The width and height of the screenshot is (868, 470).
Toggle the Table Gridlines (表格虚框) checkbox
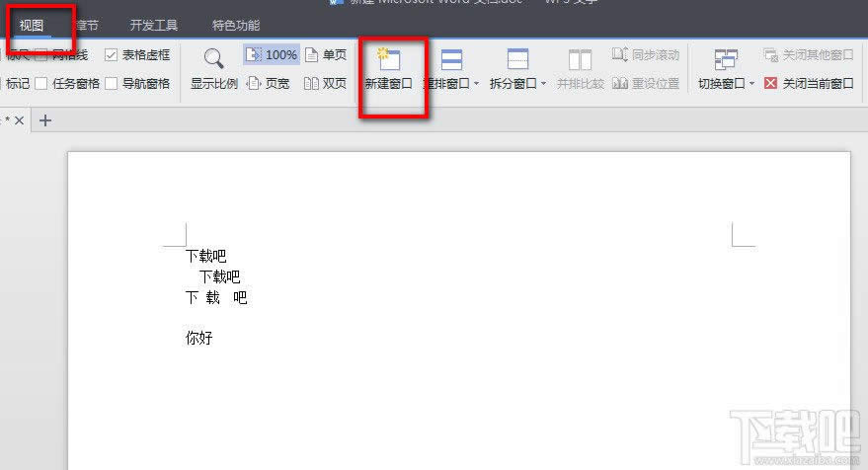pyautogui.click(x=112, y=55)
